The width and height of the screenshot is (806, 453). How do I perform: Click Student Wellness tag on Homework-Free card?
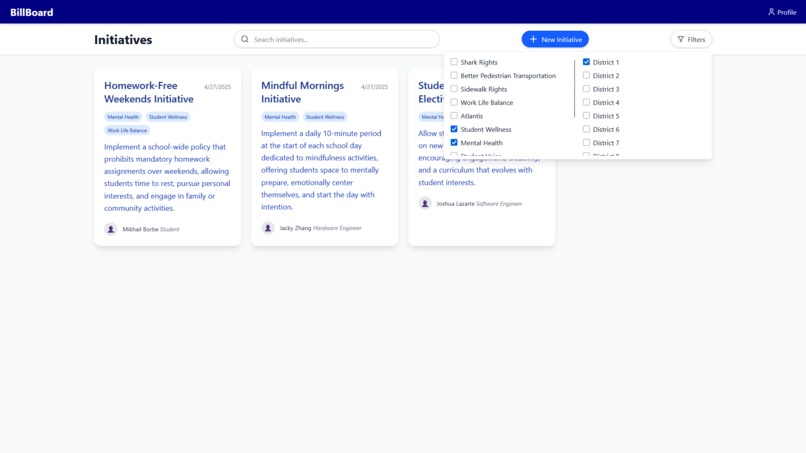coord(168,117)
